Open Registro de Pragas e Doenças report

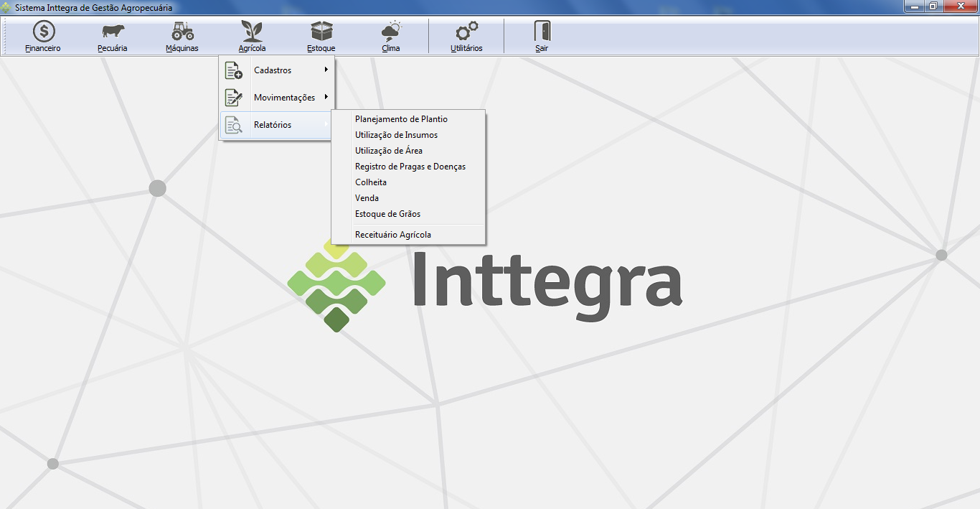408,167
